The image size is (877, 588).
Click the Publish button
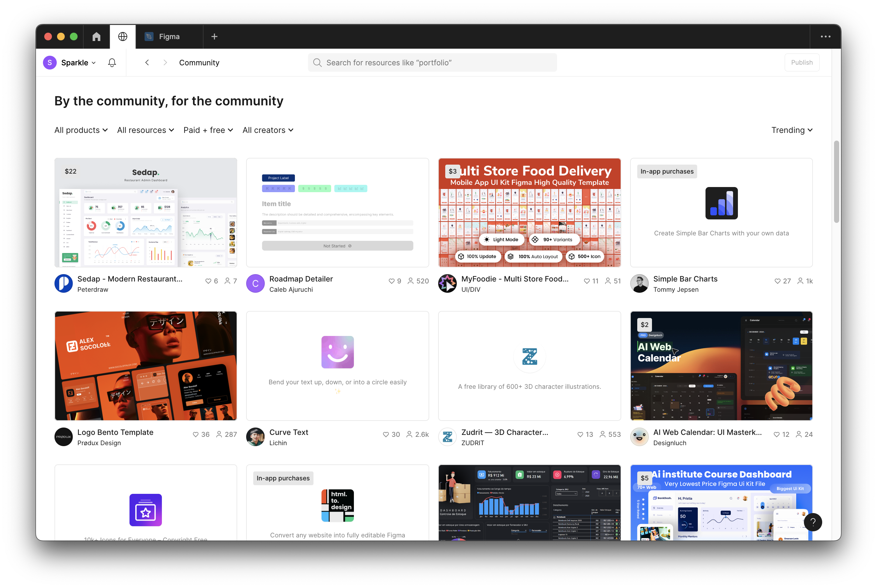pos(802,63)
